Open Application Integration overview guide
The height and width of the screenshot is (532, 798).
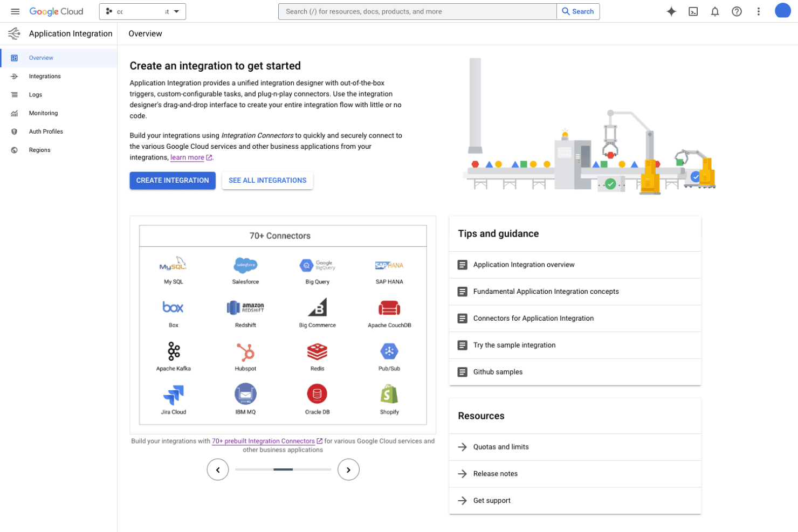tap(575, 265)
